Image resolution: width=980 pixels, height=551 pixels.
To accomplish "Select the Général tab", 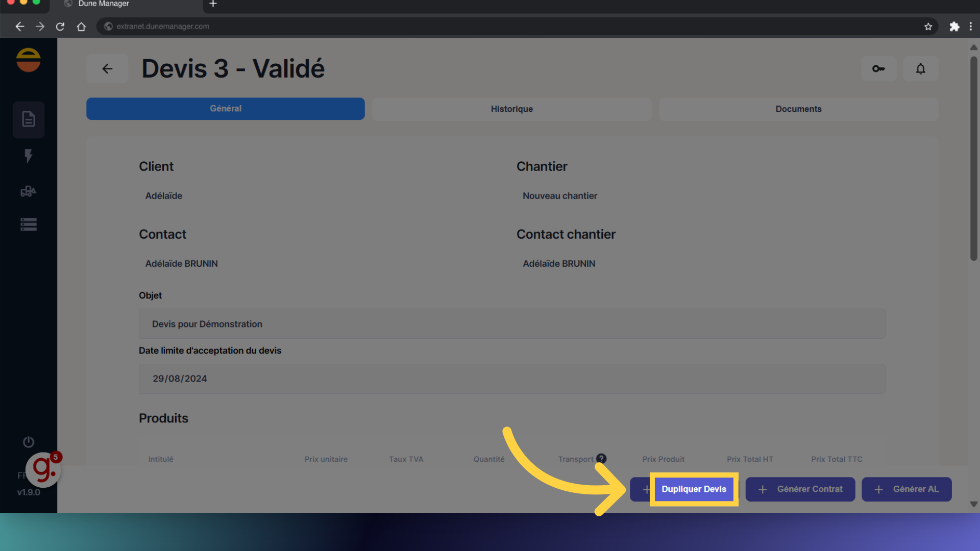I will click(225, 109).
